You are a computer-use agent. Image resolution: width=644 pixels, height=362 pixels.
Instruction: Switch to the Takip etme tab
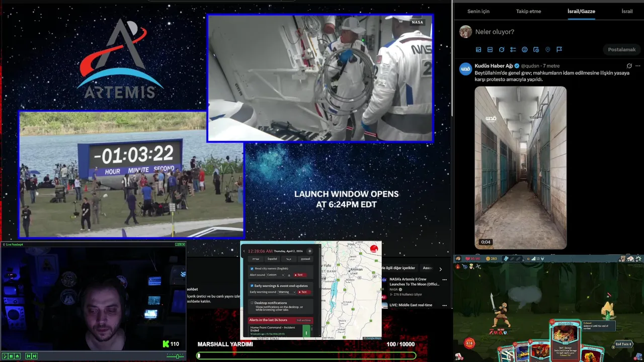tap(528, 11)
